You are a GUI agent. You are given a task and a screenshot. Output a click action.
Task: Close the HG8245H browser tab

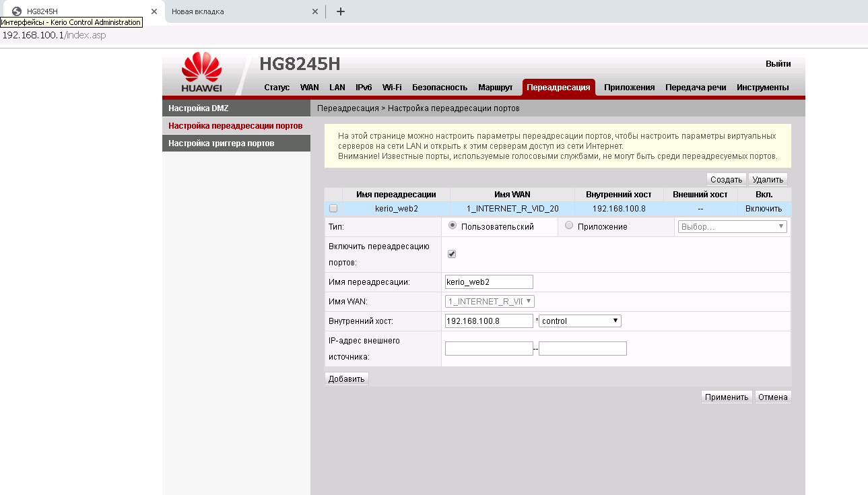[154, 11]
